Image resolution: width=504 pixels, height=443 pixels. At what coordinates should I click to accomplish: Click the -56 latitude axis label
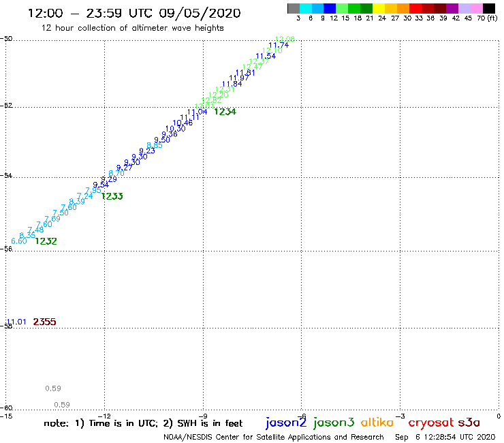click(6, 249)
